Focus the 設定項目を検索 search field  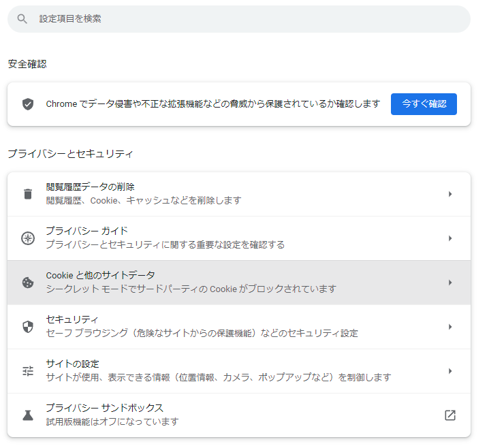click(239, 19)
